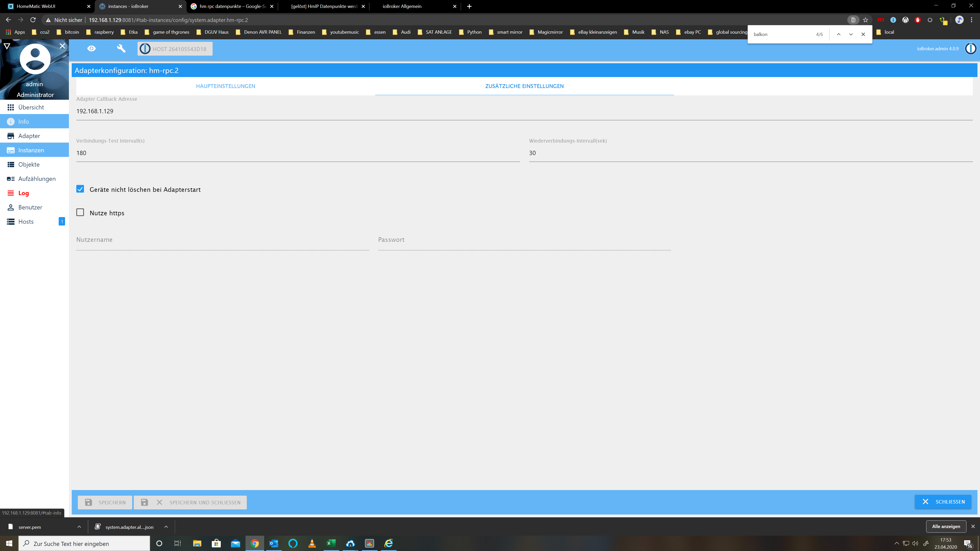Expand system.adapter json download options arrow
This screenshot has width=980, height=551.
click(166, 527)
